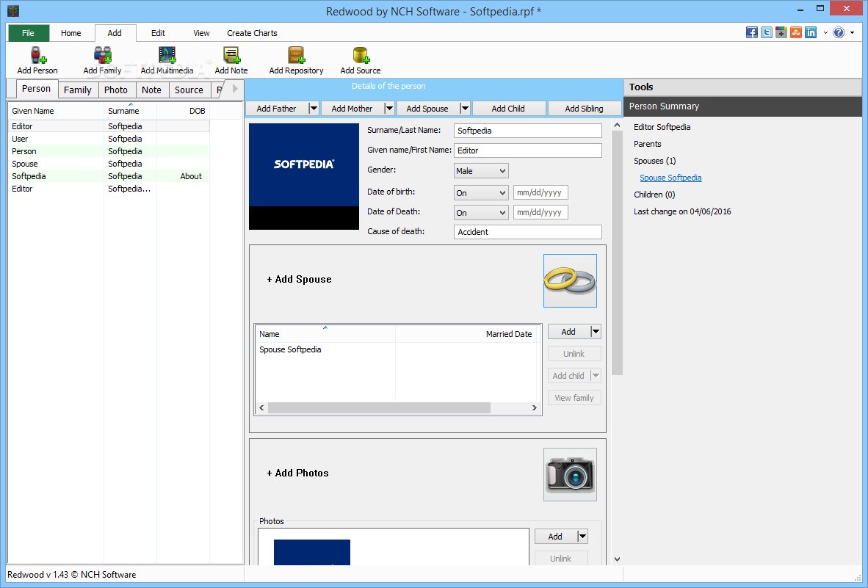The height and width of the screenshot is (588, 868).
Task: Click the Add Repository icon
Action: pos(296,55)
